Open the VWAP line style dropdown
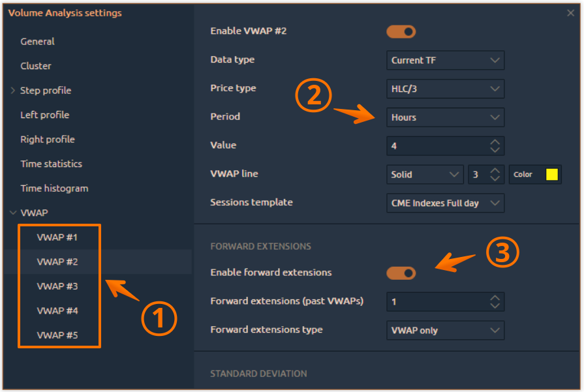Image resolution: width=584 pixels, height=392 pixels. [x=425, y=175]
